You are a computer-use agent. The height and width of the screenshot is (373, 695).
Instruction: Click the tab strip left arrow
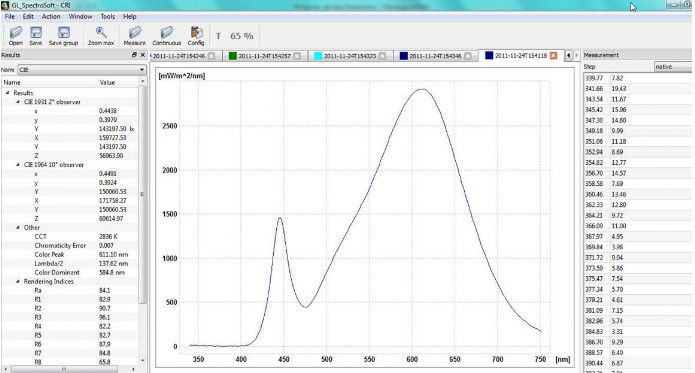click(x=568, y=55)
